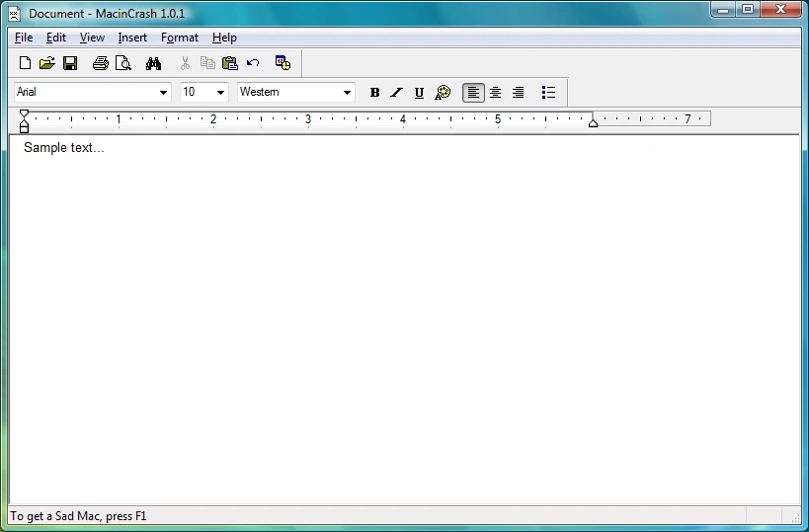The image size is (809, 532).
Task: Select align left
Action: pyautogui.click(x=473, y=92)
